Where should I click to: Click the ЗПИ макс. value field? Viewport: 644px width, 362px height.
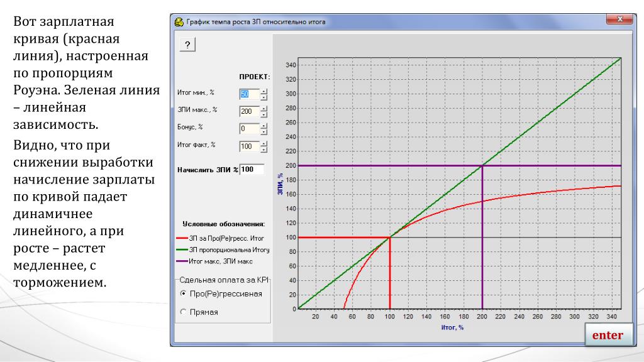click(248, 112)
